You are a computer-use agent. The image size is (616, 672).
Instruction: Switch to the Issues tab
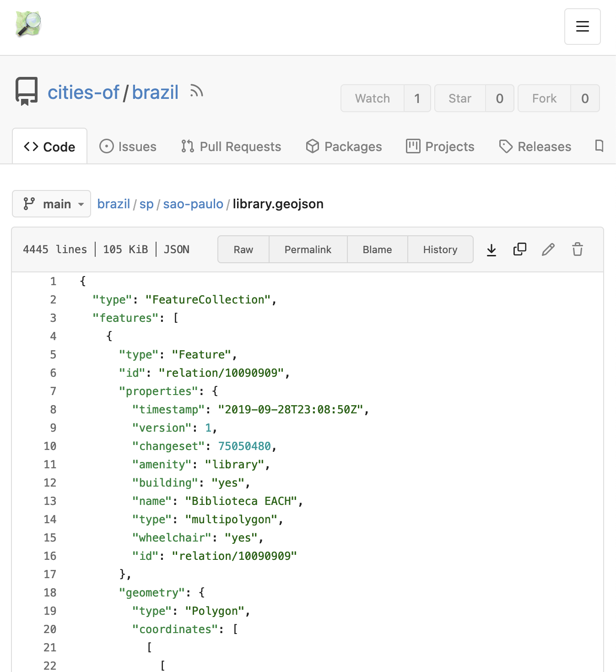[x=128, y=146]
